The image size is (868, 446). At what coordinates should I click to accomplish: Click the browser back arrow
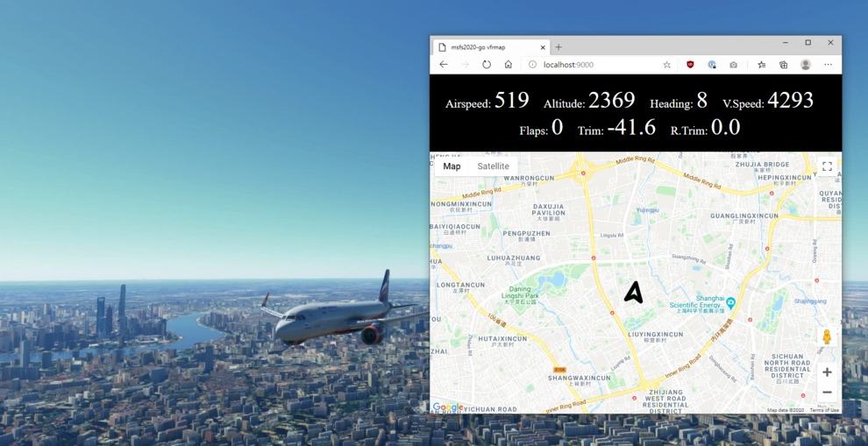tap(444, 65)
